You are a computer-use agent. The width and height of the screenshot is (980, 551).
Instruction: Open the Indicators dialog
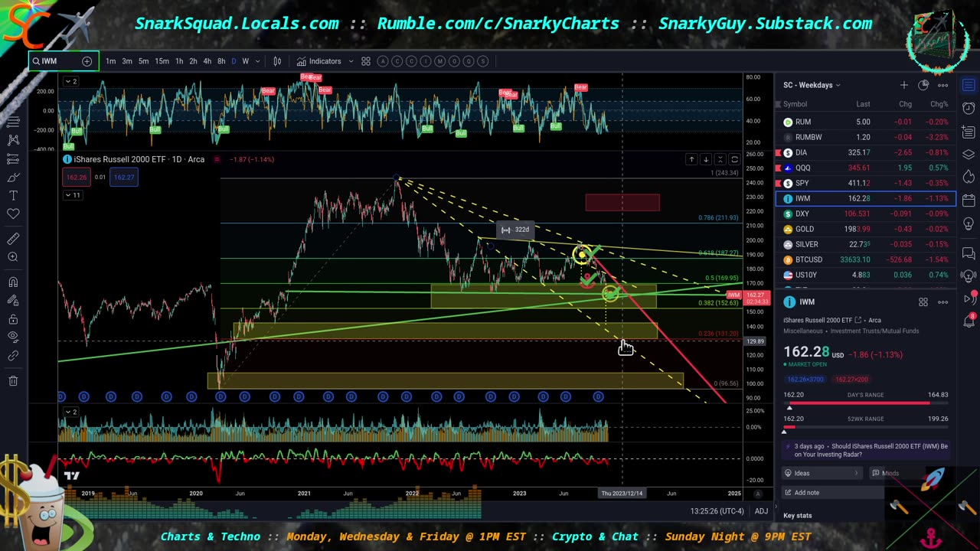(319, 61)
